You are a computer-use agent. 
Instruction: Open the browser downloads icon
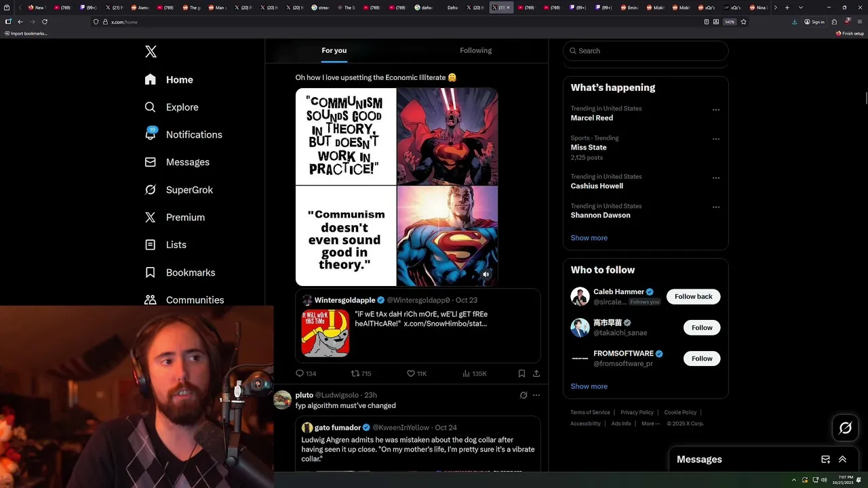(x=794, y=22)
